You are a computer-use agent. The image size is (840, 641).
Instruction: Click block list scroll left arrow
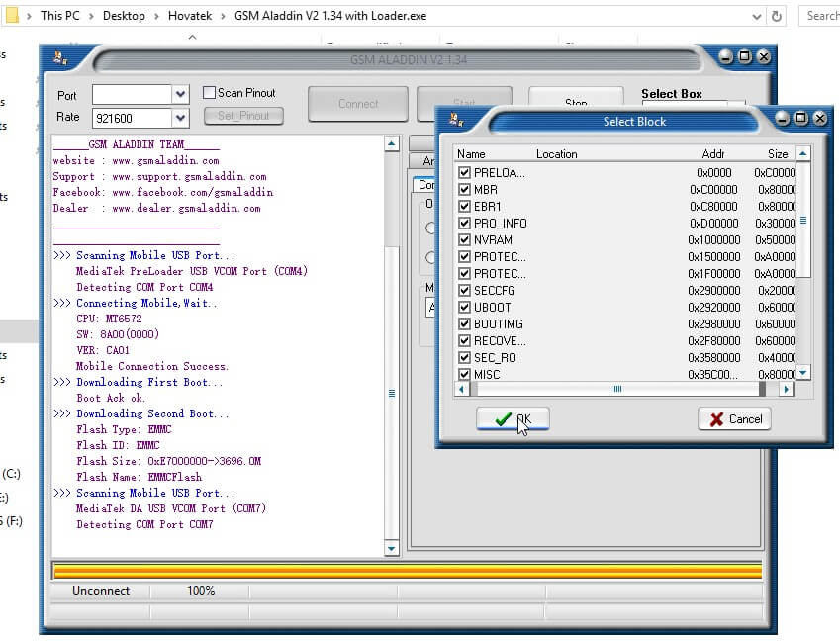[x=462, y=389]
